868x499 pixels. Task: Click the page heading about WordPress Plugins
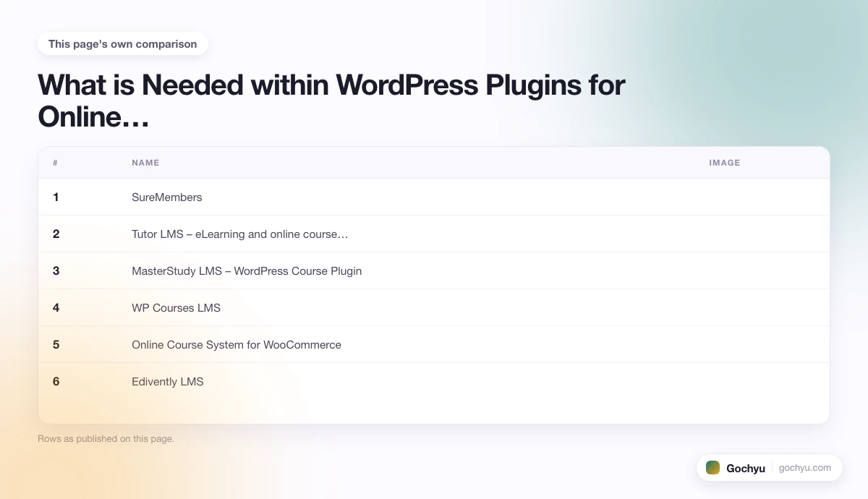(331, 101)
